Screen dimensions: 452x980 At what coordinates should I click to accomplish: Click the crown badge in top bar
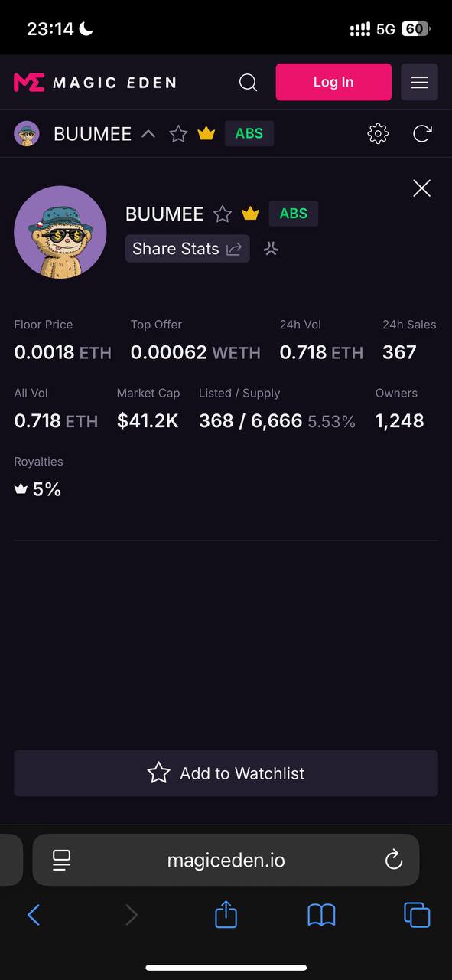coord(206,134)
